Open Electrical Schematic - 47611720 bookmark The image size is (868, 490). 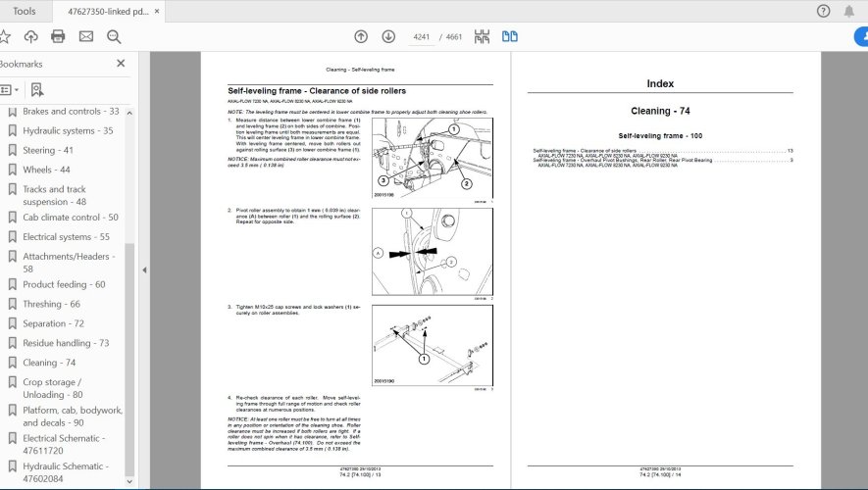coord(64,444)
